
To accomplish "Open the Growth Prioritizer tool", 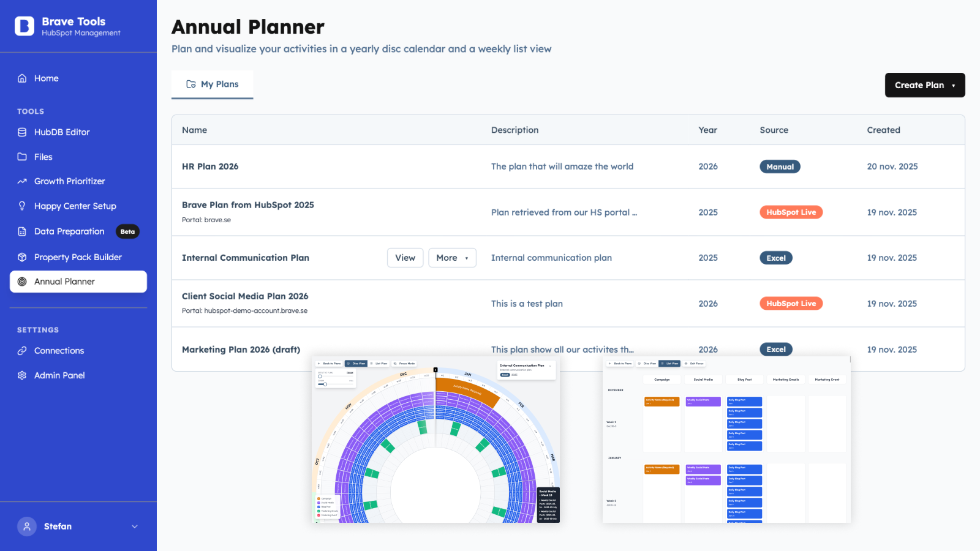I will click(69, 181).
